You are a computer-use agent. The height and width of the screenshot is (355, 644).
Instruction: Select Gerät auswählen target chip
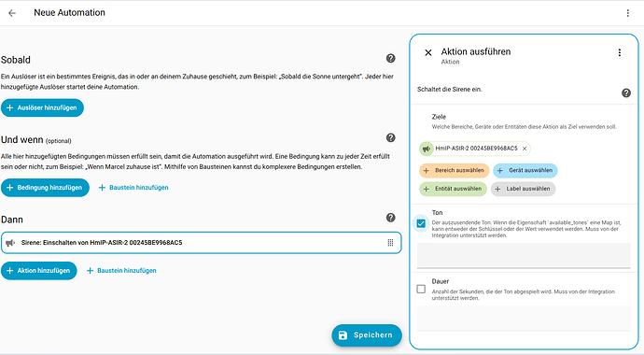(525, 171)
